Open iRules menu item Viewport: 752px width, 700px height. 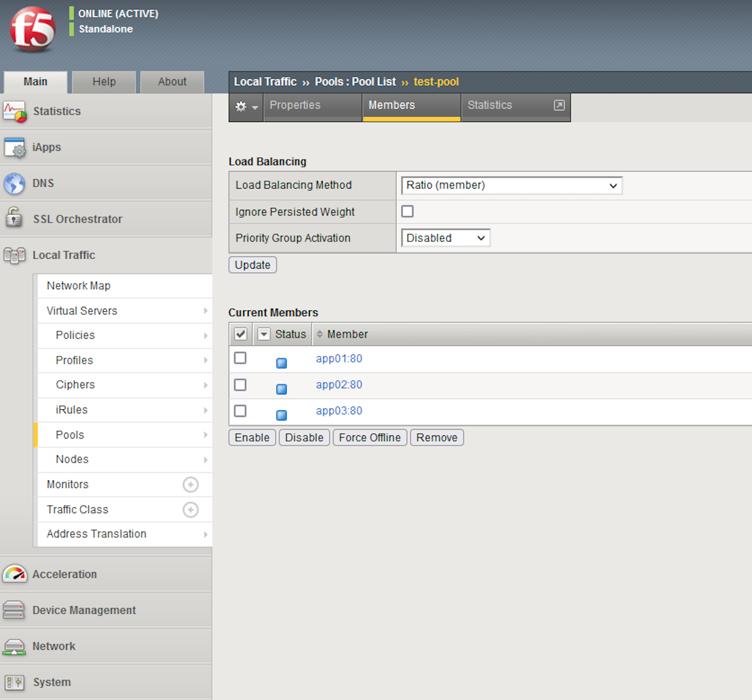coord(125,410)
